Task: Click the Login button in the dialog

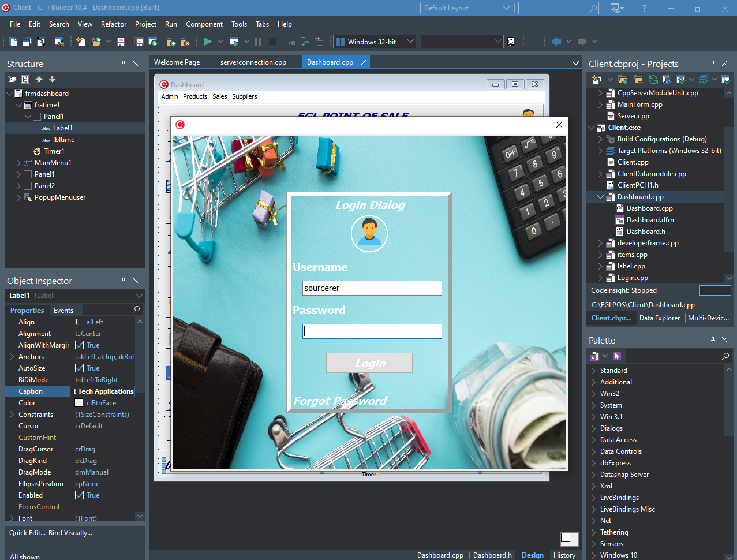Action: tap(369, 363)
